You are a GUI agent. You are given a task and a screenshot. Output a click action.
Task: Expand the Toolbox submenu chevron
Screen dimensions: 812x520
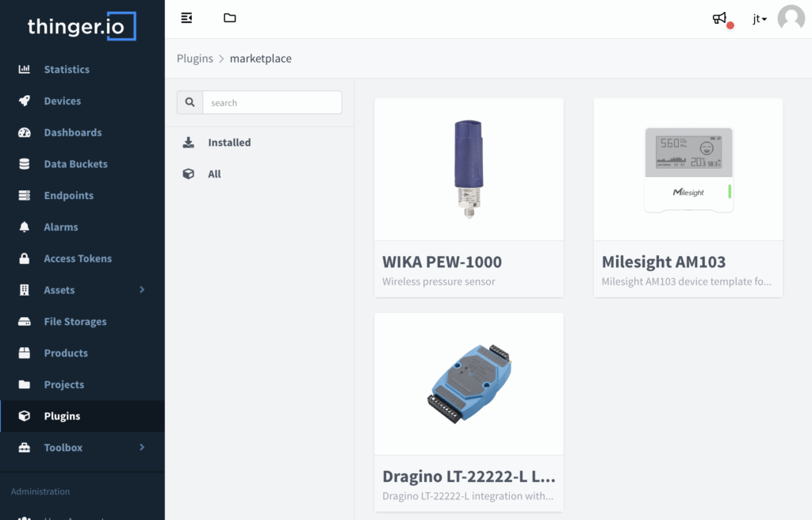142,447
